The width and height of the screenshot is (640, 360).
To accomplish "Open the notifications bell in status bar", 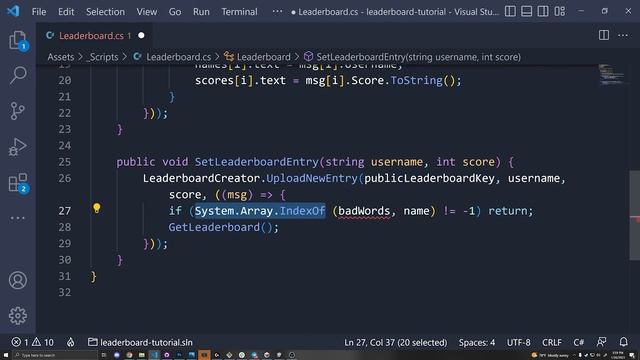I will (x=623, y=342).
